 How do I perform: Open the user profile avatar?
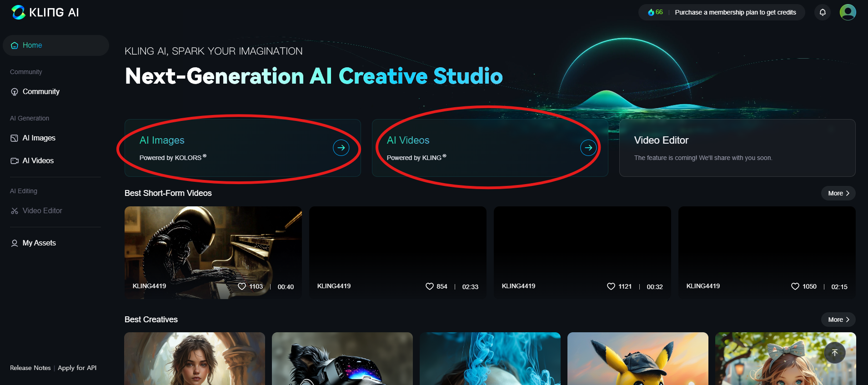tap(848, 12)
